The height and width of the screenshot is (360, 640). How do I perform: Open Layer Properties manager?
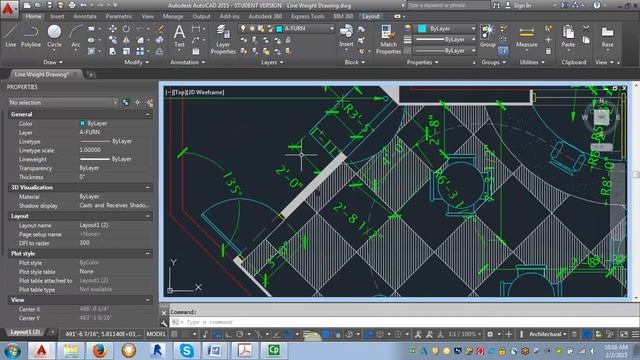pyautogui.click(x=223, y=40)
